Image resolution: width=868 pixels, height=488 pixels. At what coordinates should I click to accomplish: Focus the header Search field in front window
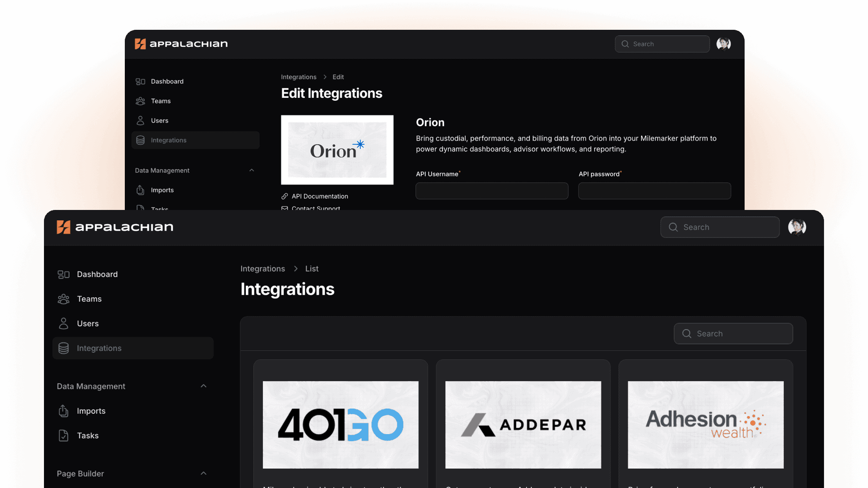[720, 227]
